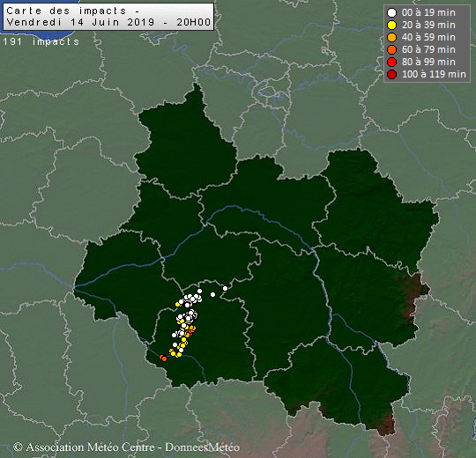Viewport: 476px width, 458px height.
Task: Click the '191 impacts' counter text
Action: tap(41, 41)
